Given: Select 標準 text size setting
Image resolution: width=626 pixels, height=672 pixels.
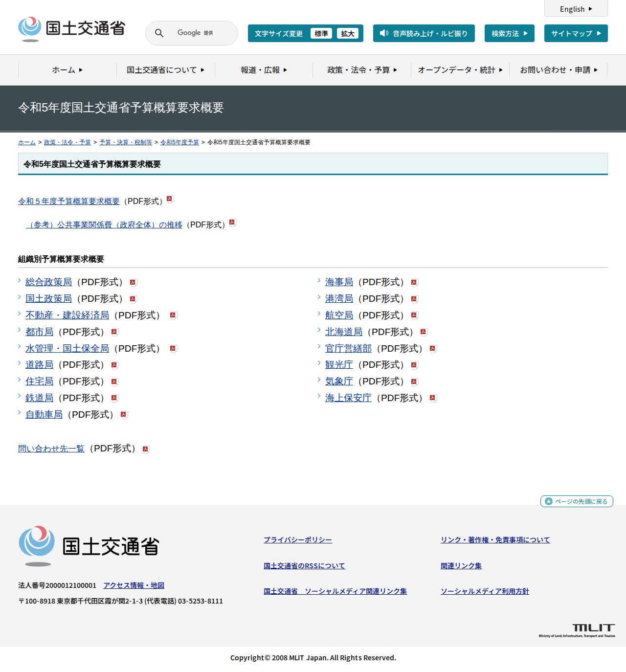Looking at the screenshot, I should tap(321, 33).
